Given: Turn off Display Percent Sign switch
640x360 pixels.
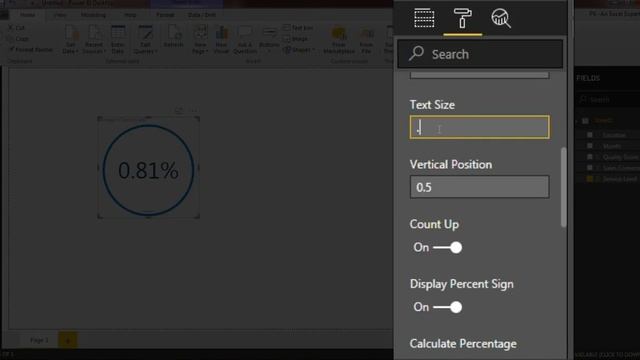Looking at the screenshot, I should tap(447, 307).
